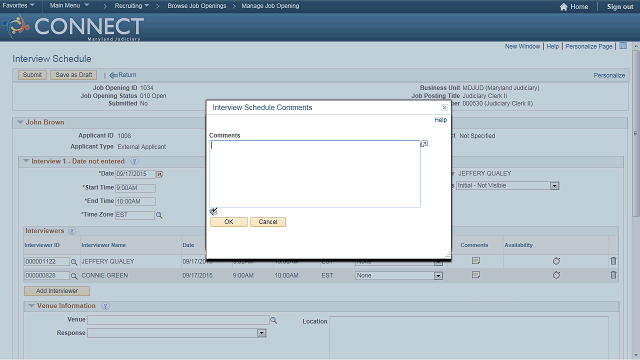Click Sign out

(620, 7)
